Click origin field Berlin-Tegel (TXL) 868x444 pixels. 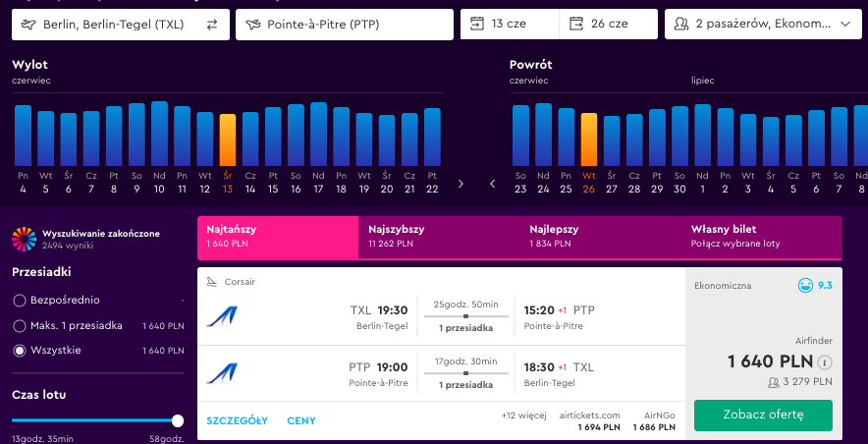pos(121,25)
